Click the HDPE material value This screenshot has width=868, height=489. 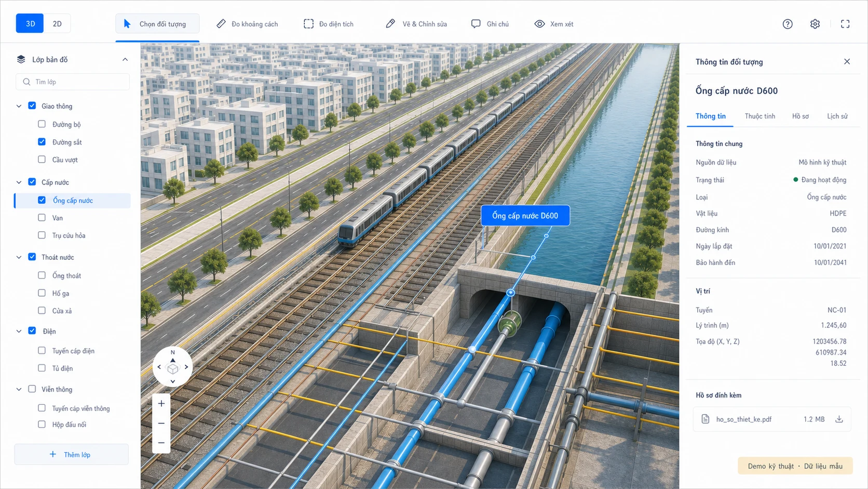point(838,214)
